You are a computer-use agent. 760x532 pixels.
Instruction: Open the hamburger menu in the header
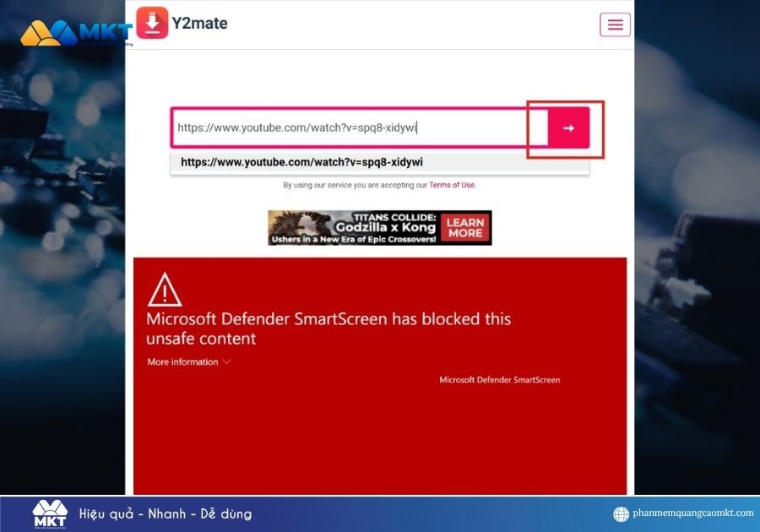(615, 24)
